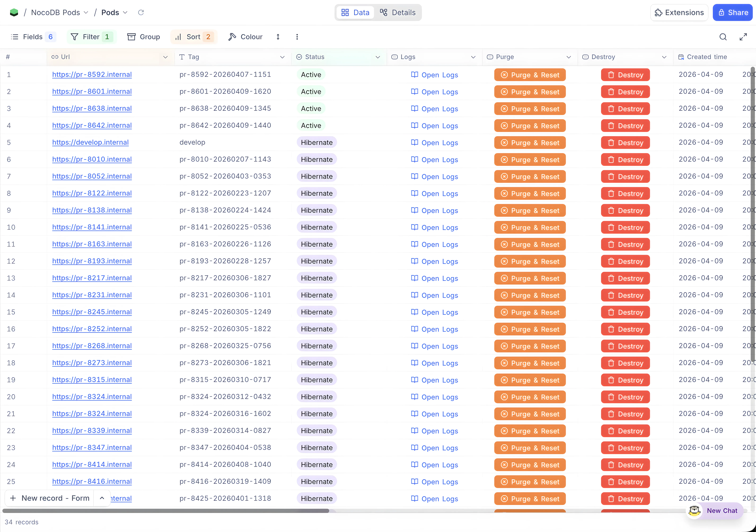Open the Sort settings
The height and width of the screenshot is (532, 756).
point(193,37)
